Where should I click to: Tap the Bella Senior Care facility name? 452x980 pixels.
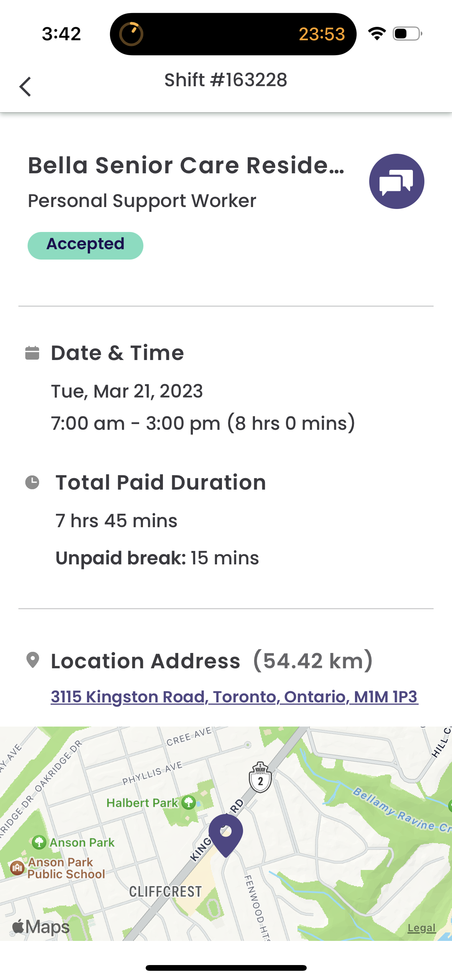click(186, 165)
